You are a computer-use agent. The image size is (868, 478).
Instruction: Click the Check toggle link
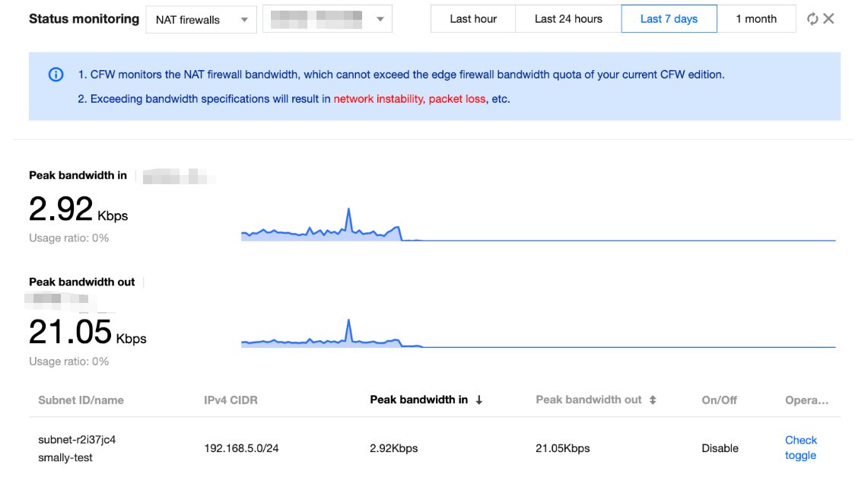[800, 448]
